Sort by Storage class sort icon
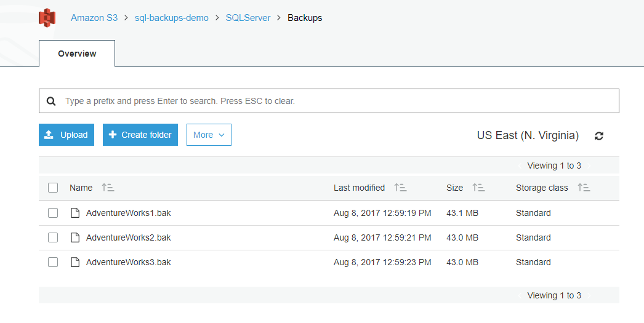The width and height of the screenshot is (644, 323). coord(584,188)
